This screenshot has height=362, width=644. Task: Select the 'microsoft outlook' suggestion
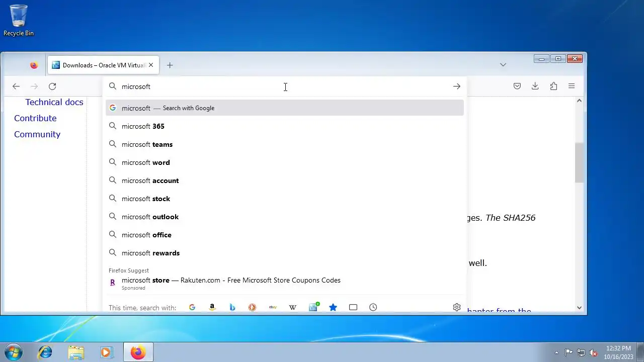(x=285, y=217)
